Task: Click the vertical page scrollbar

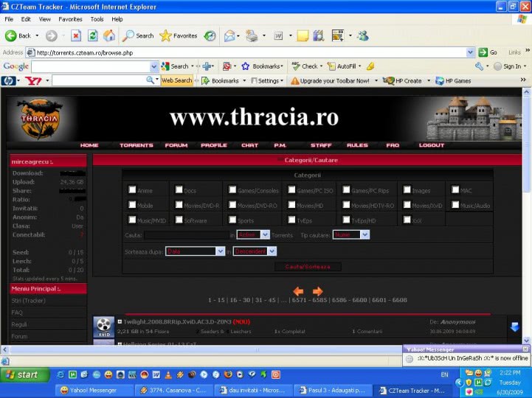Action: click(x=526, y=221)
